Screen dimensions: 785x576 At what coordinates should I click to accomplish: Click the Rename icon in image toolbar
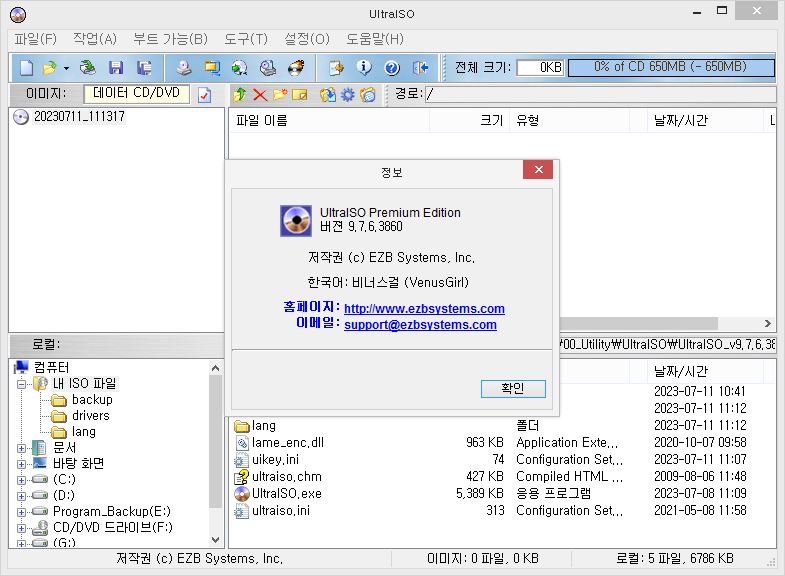[299, 95]
